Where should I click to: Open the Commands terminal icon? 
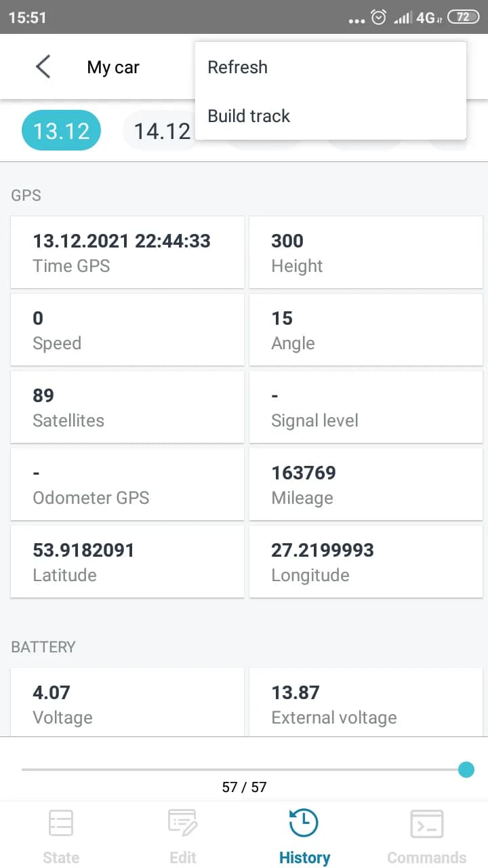426,824
